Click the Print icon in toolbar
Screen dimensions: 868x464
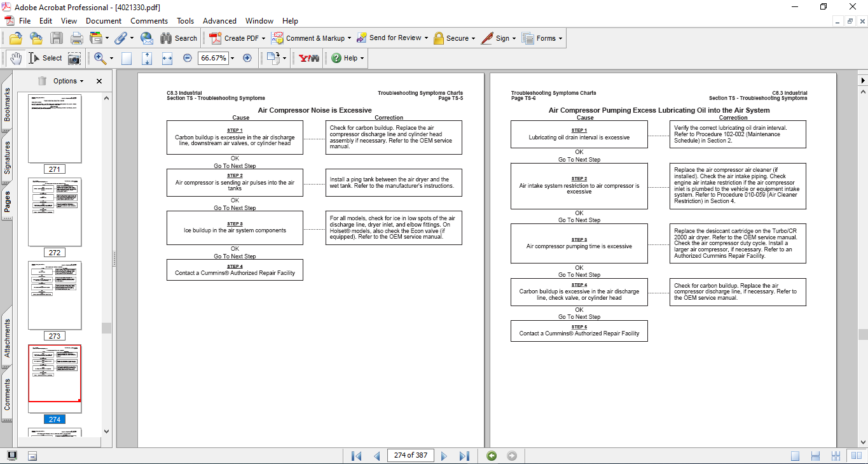pyautogui.click(x=76, y=38)
